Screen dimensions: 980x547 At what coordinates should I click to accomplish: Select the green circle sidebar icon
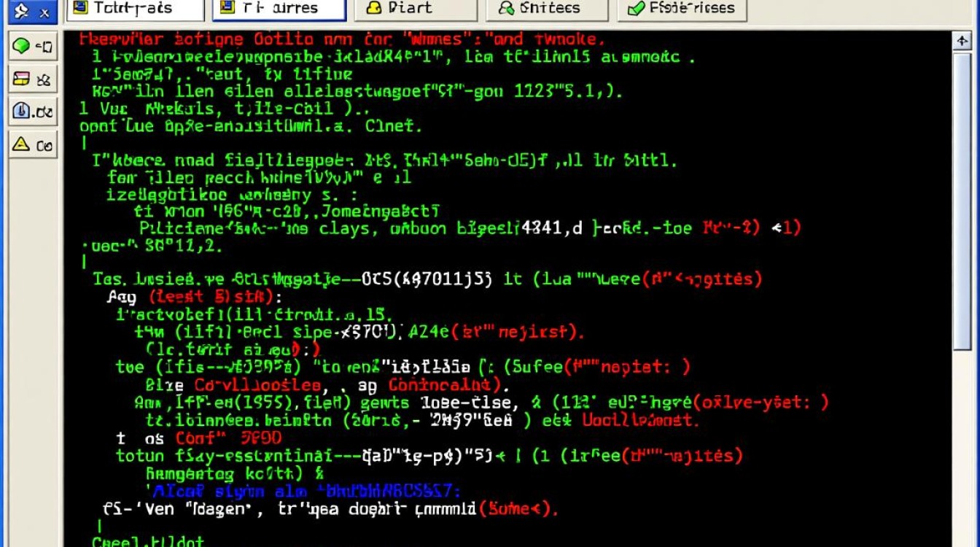[33, 47]
